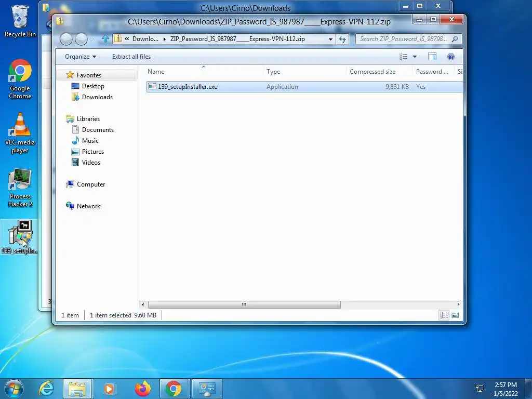Viewport: 532px width, 399px height.
Task: Click Extract all files
Action: [131, 57]
